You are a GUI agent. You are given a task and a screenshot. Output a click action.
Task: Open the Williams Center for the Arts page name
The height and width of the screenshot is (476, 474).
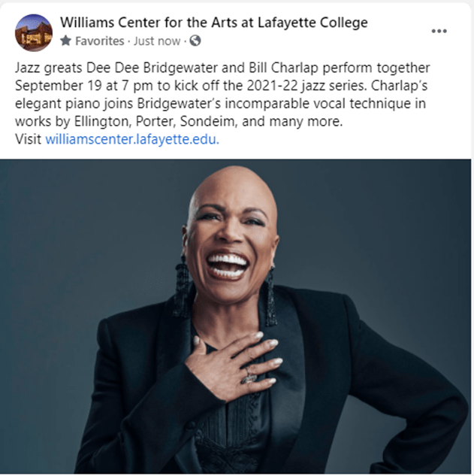(214, 23)
